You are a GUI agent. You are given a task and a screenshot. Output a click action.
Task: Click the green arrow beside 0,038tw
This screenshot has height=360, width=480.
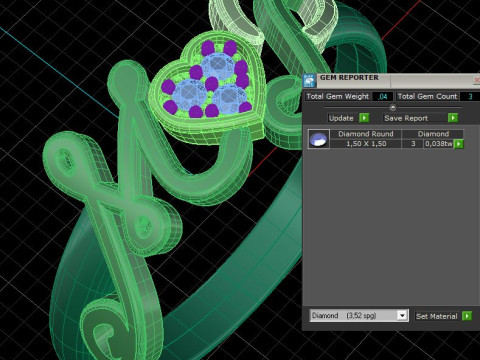pyautogui.click(x=459, y=144)
